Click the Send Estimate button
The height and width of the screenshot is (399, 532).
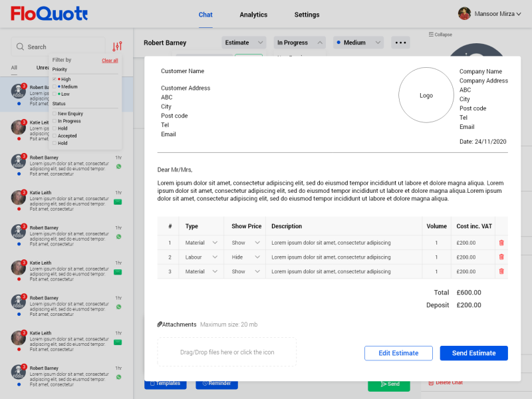point(473,353)
